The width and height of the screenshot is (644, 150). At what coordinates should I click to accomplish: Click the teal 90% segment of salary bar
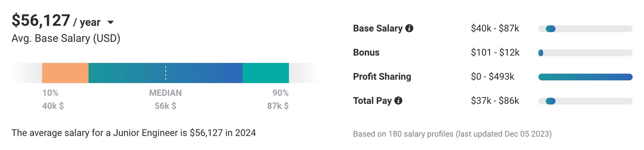point(265,73)
